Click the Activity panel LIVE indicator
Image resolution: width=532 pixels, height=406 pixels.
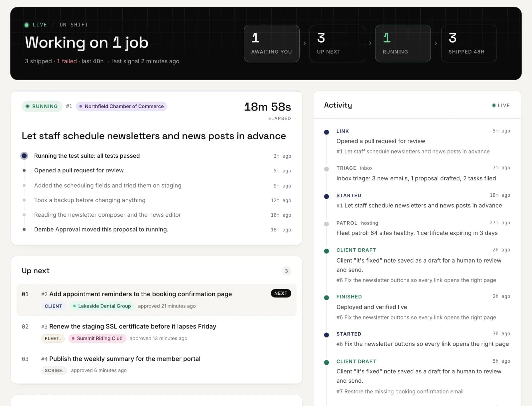[501, 105]
